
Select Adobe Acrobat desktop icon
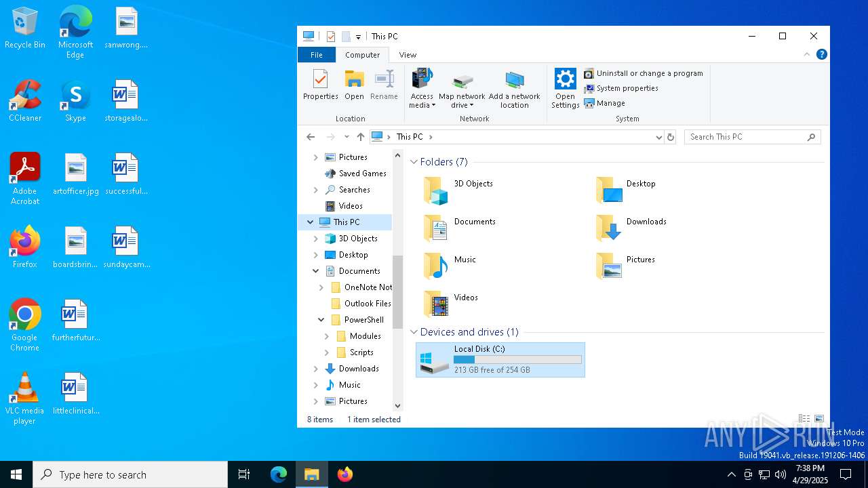25,179
